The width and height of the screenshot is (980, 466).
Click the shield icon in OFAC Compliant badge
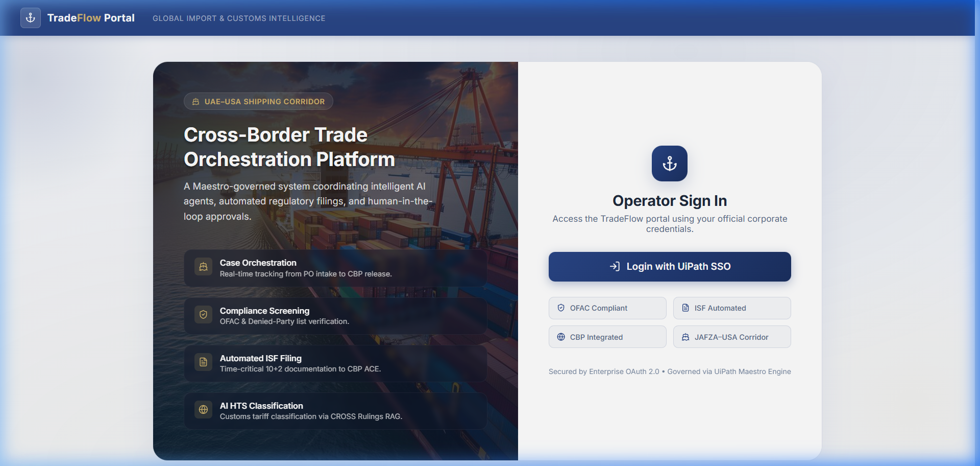(x=561, y=308)
